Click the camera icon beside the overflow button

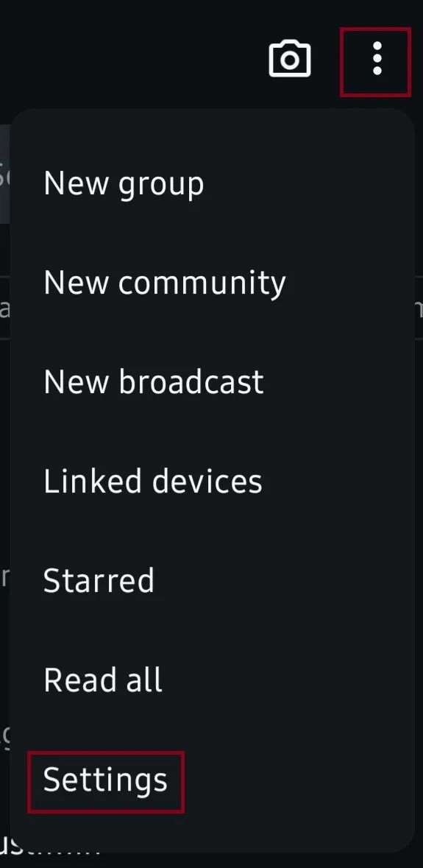click(x=290, y=58)
